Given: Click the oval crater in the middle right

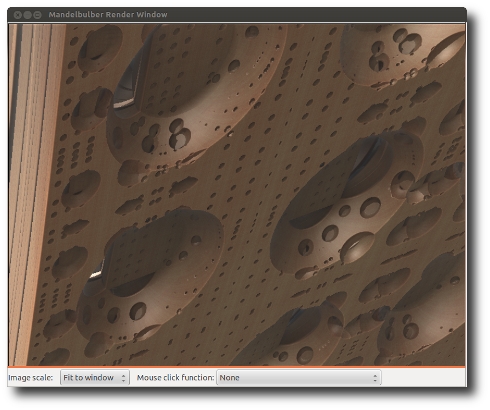Looking at the screenshot, I should [x=347, y=203].
